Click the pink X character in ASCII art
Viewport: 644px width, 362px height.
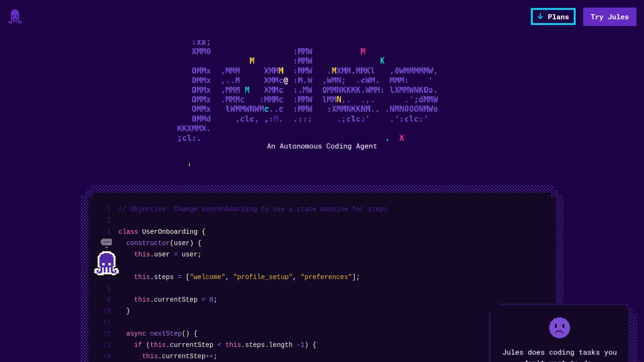pyautogui.click(x=402, y=138)
